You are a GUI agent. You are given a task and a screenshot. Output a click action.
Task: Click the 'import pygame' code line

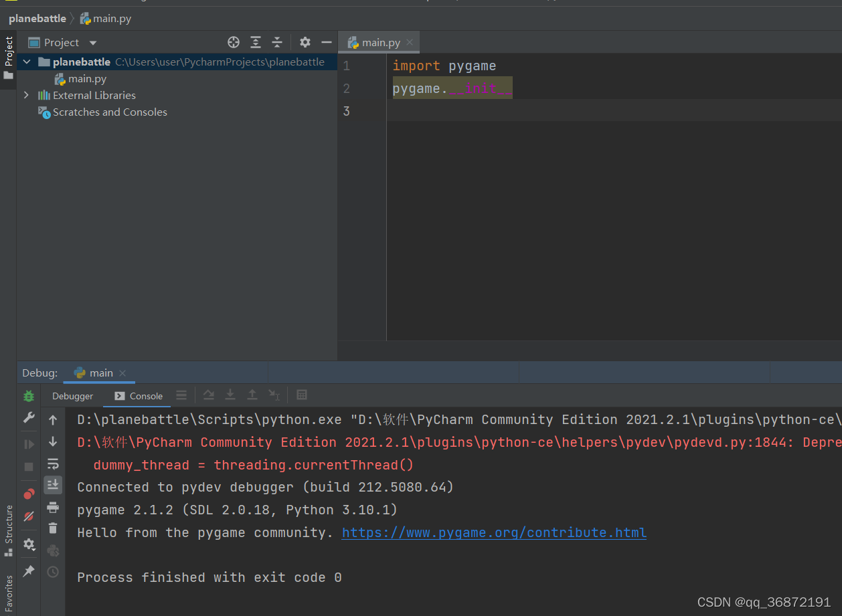444,66
